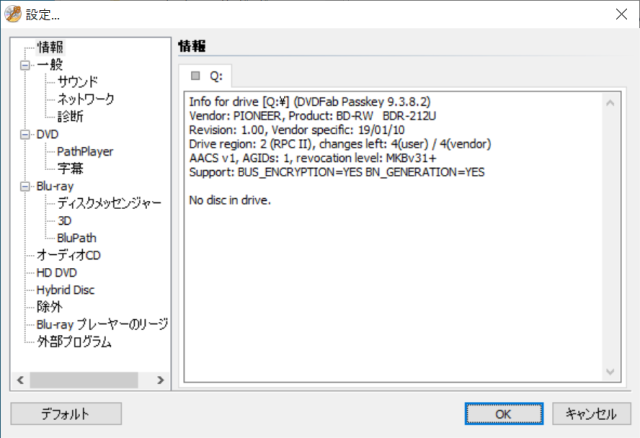Open the 外部プログラム settings page
Screen dimensions: 640x438
pos(74,342)
